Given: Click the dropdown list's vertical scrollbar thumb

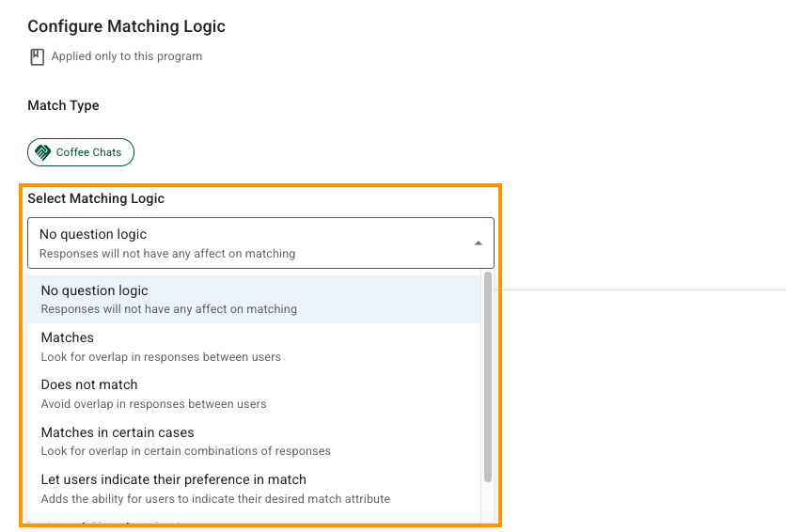Looking at the screenshot, I should coord(488,376).
